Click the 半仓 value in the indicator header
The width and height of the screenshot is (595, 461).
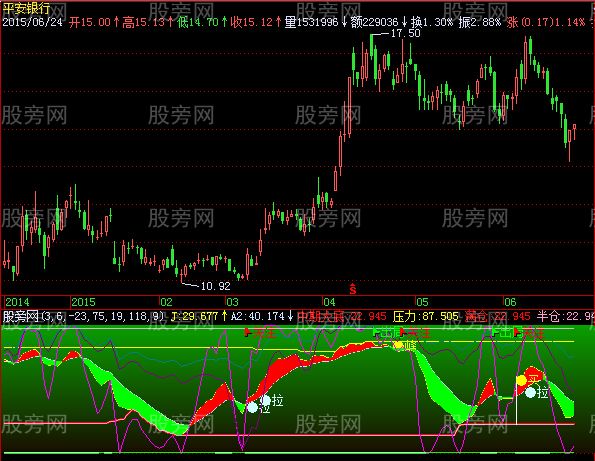pyautogui.click(x=565, y=316)
